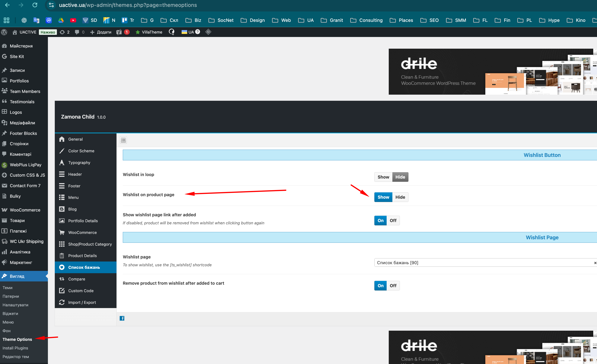
Task: Expand the Додати new content menu
Action: point(101,32)
